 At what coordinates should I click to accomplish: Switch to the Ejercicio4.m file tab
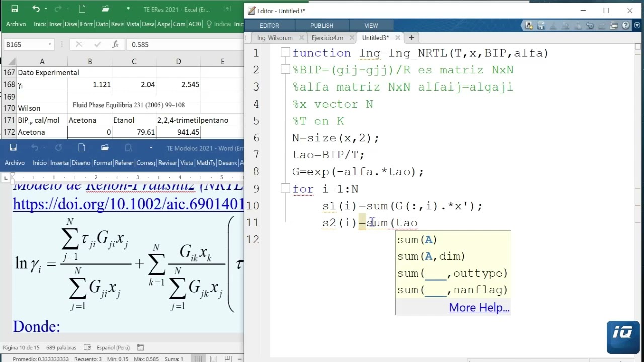tap(327, 38)
